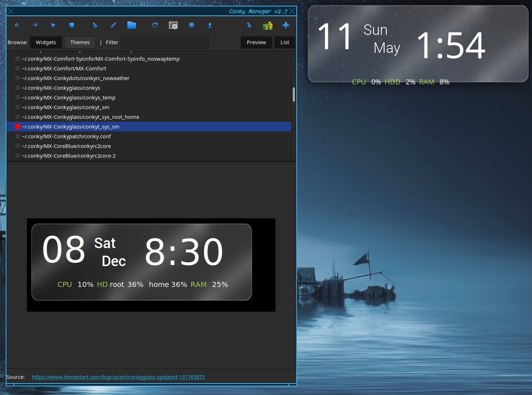This screenshot has height=395, width=532.
Task: Enable MX-CoreBlue/conkyrc2core checkbox
Action: [17, 146]
